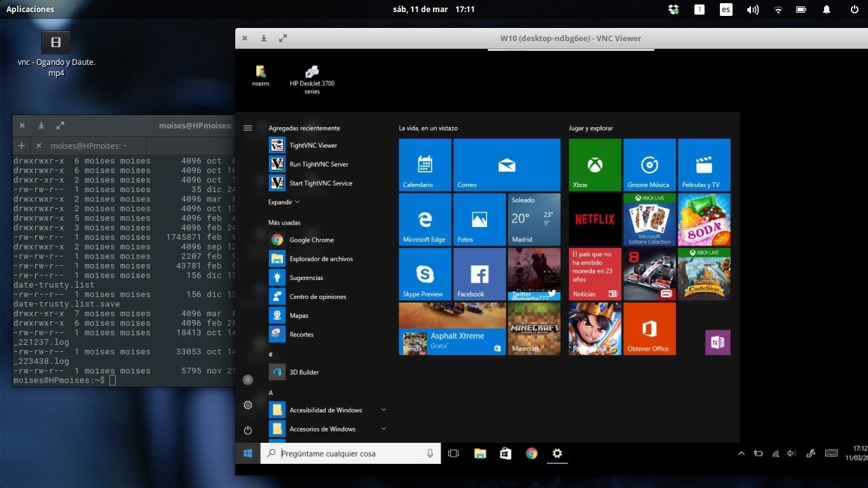Open the Calendario tile
The height and width of the screenshot is (488, 868).
[x=425, y=165]
